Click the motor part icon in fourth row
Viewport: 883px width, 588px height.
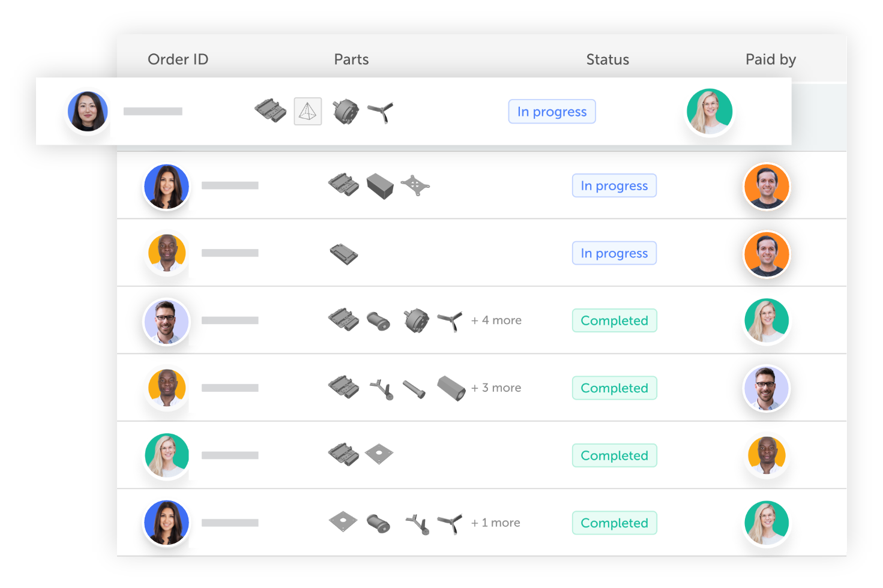pos(416,320)
